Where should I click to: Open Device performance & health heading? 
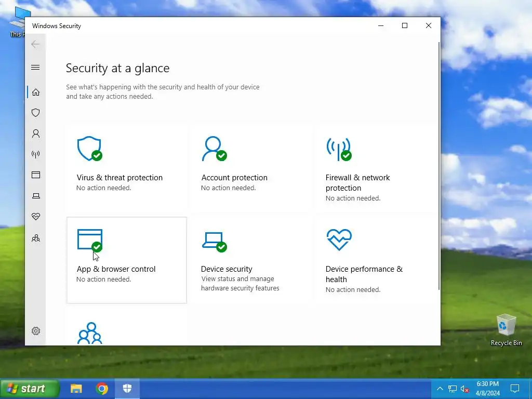pyautogui.click(x=364, y=274)
